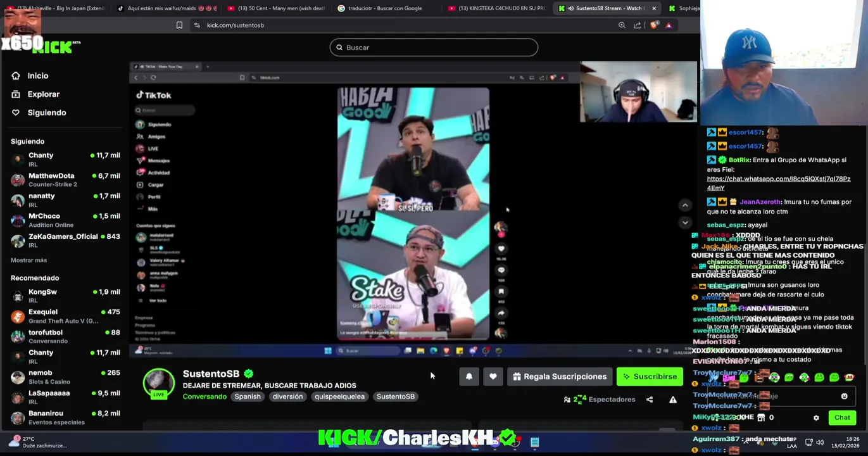Click the site settings icon left of URL
Screen dimensions: 868x456
click(x=197, y=25)
